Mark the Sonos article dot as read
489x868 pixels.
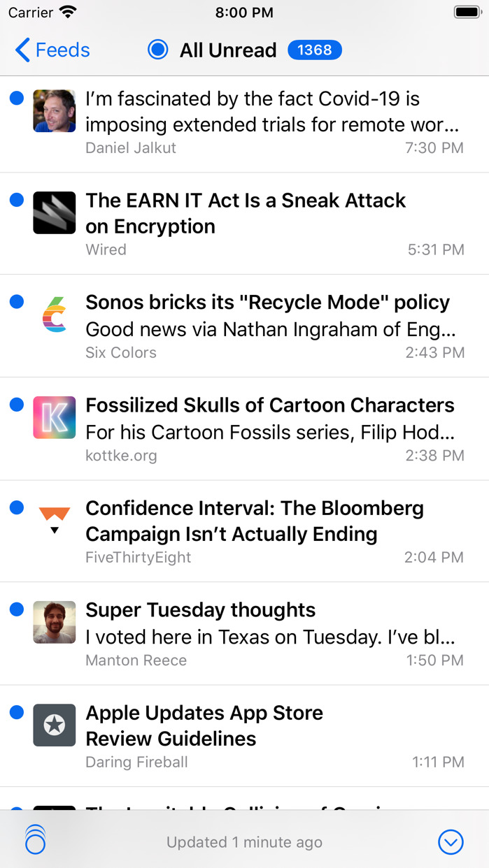16,302
